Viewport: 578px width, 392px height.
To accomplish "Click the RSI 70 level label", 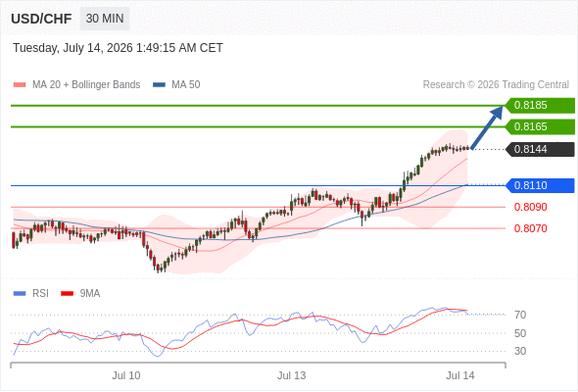I will (520, 315).
